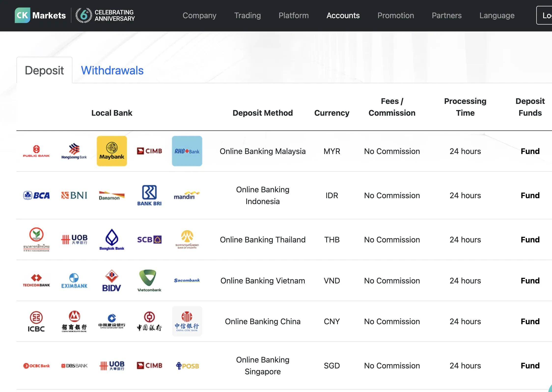Choose the Bank BRI logo
552x392 pixels.
149,196
